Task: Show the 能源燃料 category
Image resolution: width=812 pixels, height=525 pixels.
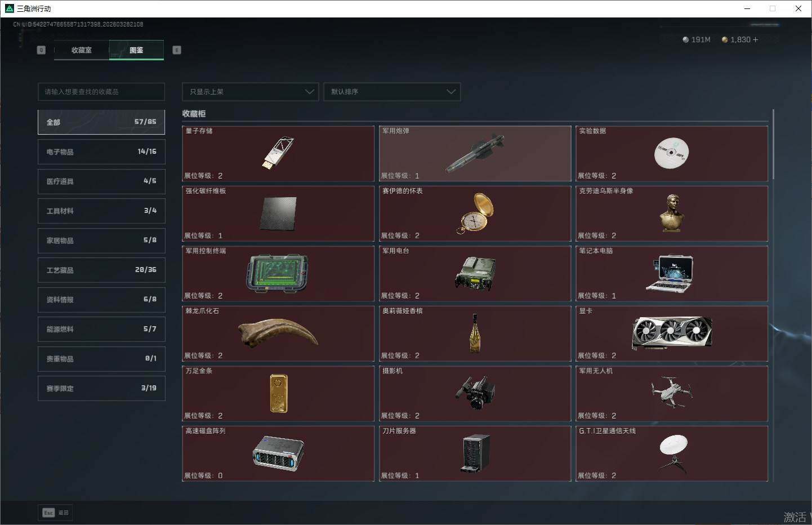Action: point(101,330)
